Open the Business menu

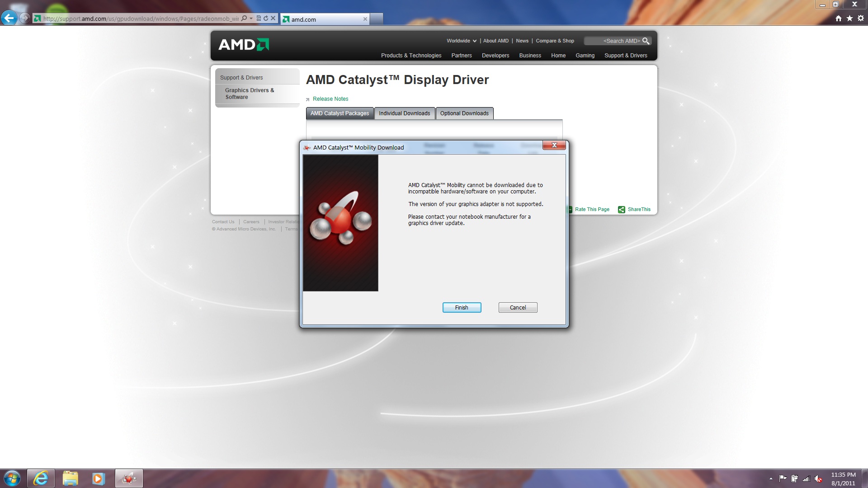pos(530,56)
